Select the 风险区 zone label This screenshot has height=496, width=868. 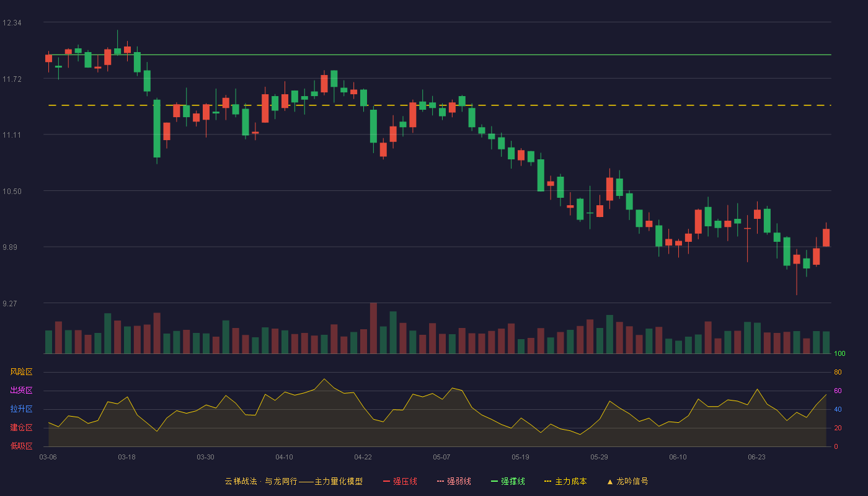[21, 372]
